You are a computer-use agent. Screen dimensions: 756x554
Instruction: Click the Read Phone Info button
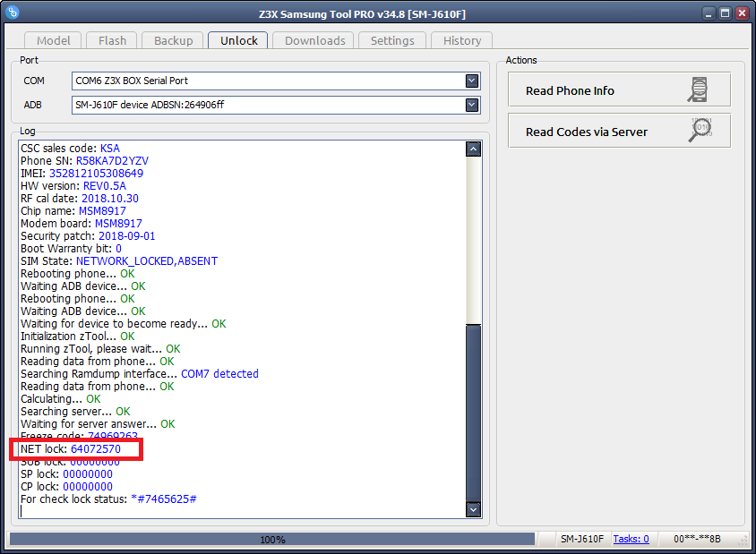click(620, 89)
